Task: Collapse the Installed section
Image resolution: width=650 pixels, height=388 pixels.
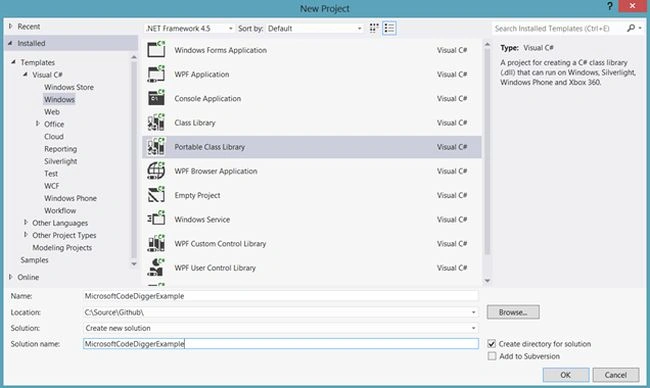Action: pyautogui.click(x=10, y=43)
